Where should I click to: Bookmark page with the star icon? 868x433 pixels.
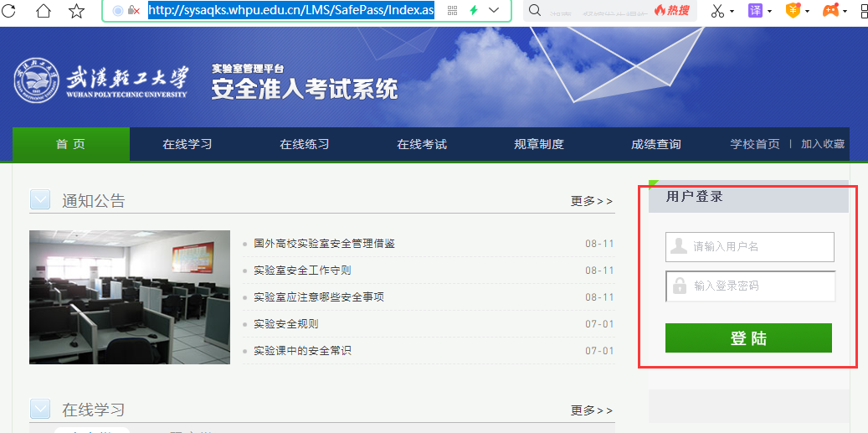pos(76,11)
